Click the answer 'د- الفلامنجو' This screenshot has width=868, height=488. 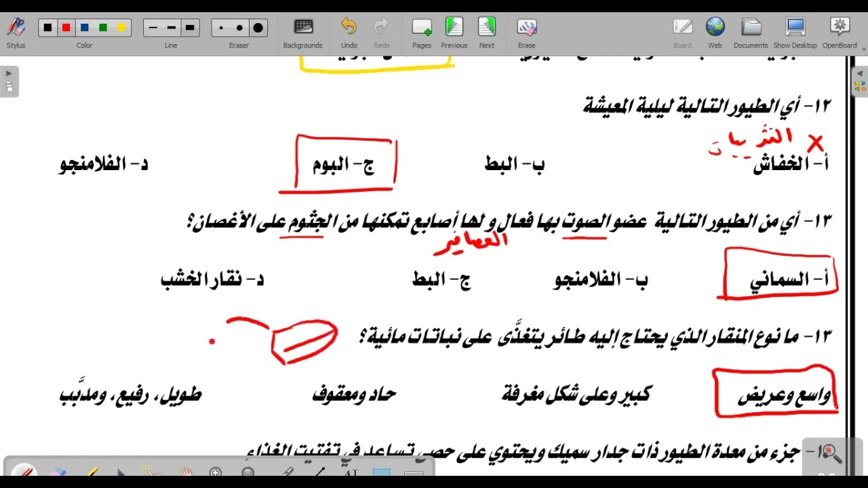[104, 164]
